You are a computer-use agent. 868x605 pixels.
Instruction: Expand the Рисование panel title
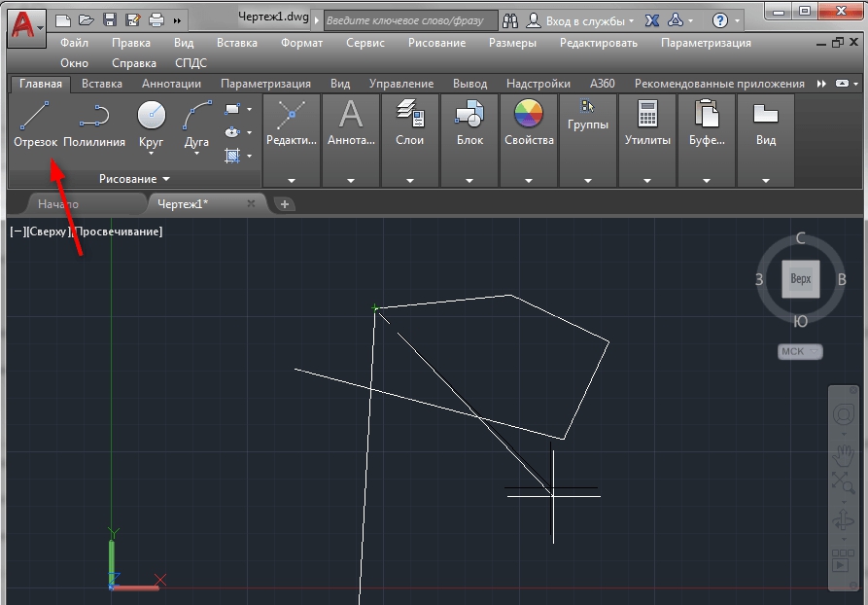click(x=134, y=179)
